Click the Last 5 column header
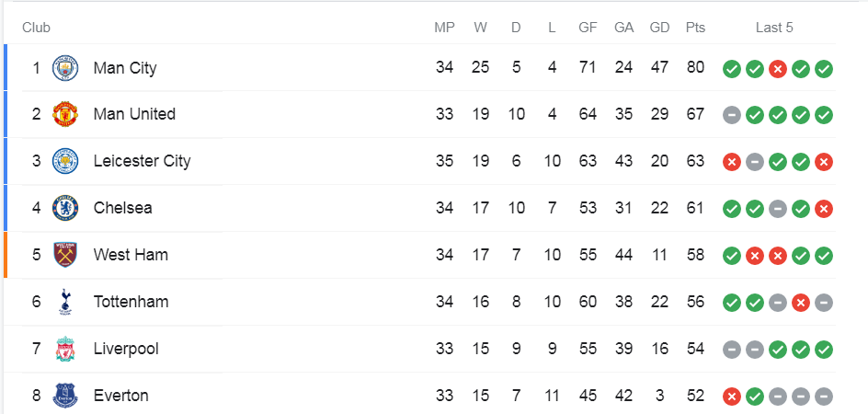 coord(774,28)
